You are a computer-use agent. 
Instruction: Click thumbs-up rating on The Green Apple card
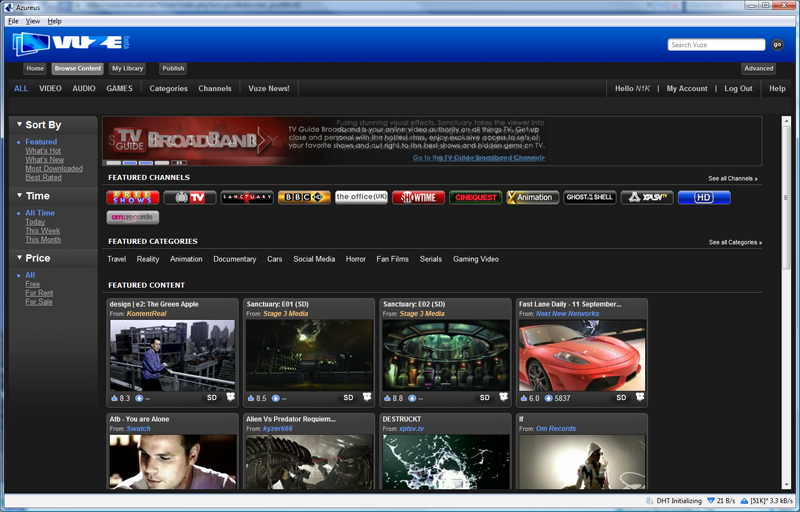114,398
